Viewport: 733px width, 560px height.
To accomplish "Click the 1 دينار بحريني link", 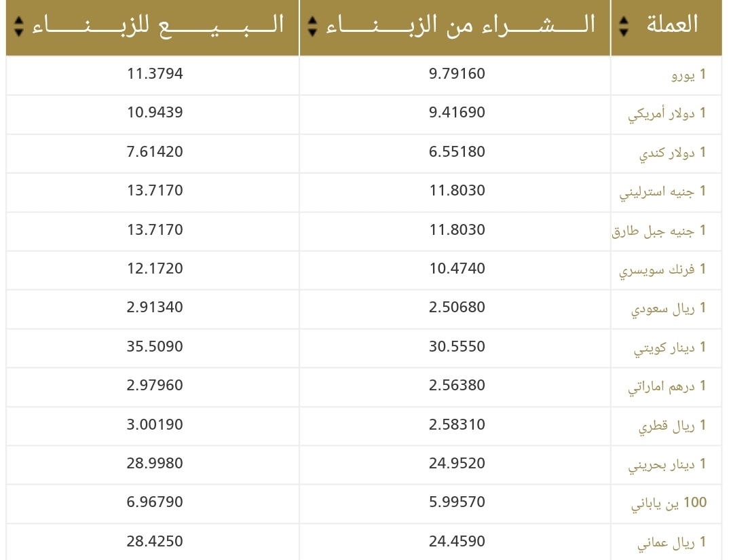I will tap(667, 465).
